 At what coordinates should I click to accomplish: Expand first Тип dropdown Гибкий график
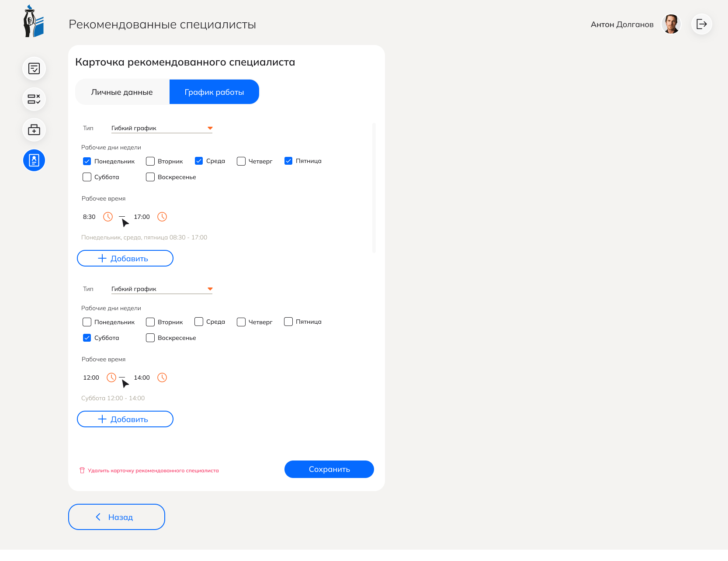(162, 128)
